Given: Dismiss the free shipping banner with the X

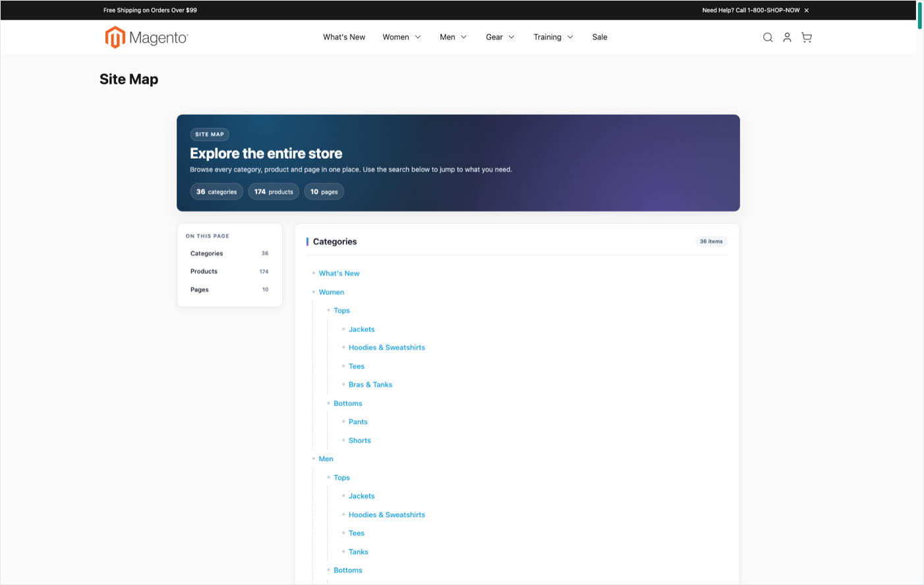Looking at the screenshot, I should 806,10.
